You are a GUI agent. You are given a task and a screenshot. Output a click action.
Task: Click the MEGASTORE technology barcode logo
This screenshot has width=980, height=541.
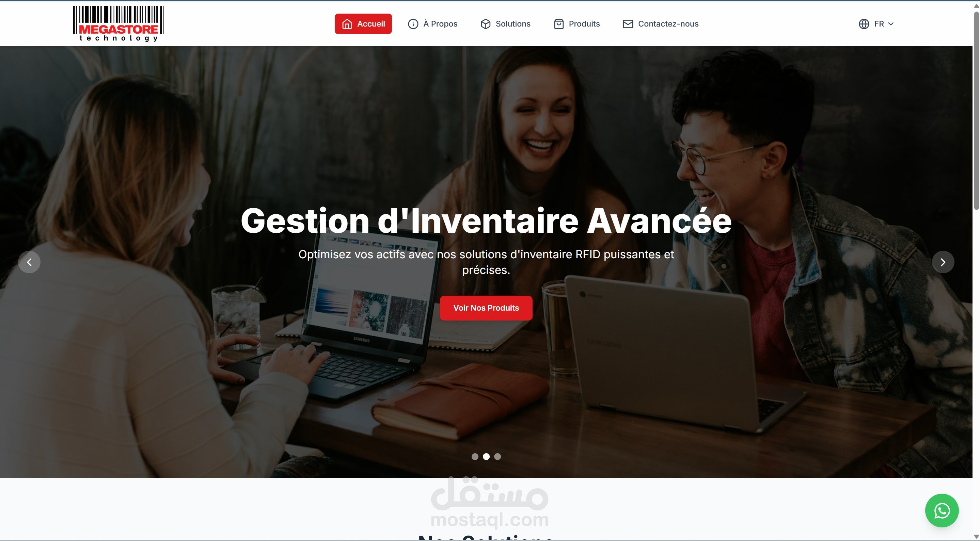(118, 23)
